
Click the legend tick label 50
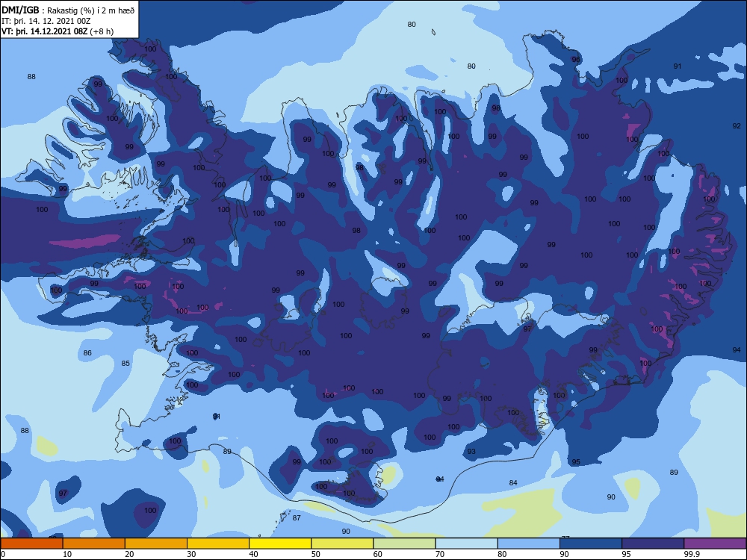point(316,554)
